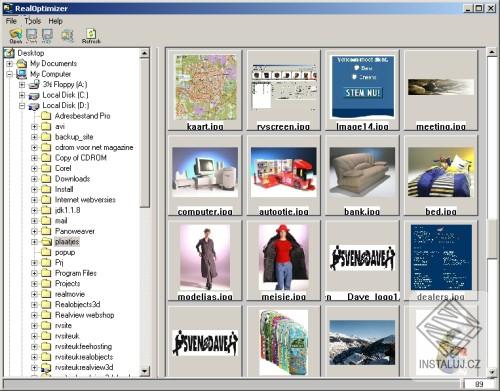This screenshot has width=500, height=391.
Task: Click the Downloads folder icon
Action: coord(46,179)
